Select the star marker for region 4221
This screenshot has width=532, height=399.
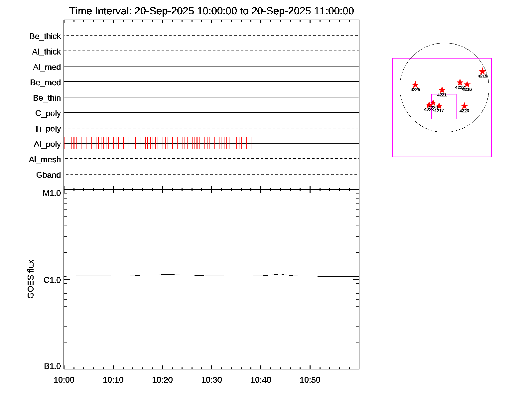(442, 90)
